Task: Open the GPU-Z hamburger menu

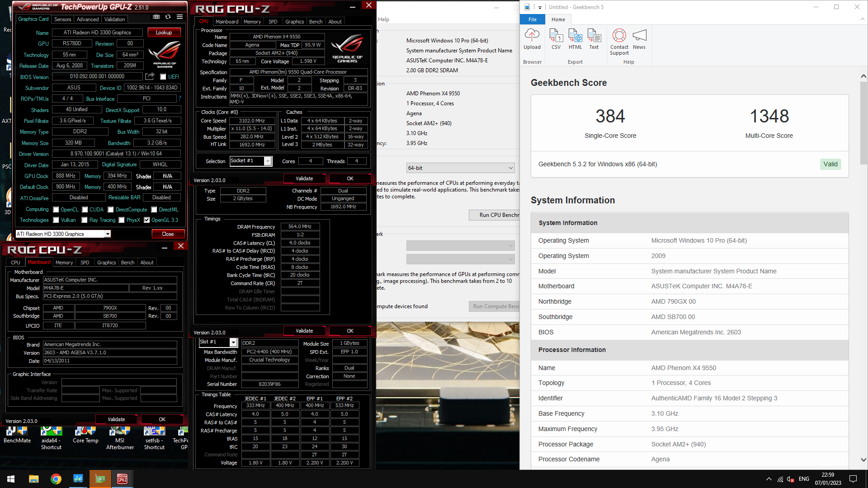Action: click(180, 17)
